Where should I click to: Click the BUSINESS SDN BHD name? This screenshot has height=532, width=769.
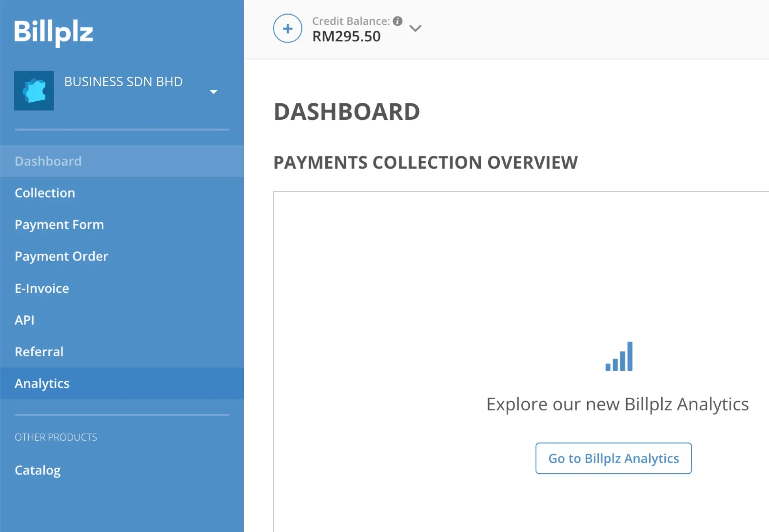pyautogui.click(x=123, y=82)
